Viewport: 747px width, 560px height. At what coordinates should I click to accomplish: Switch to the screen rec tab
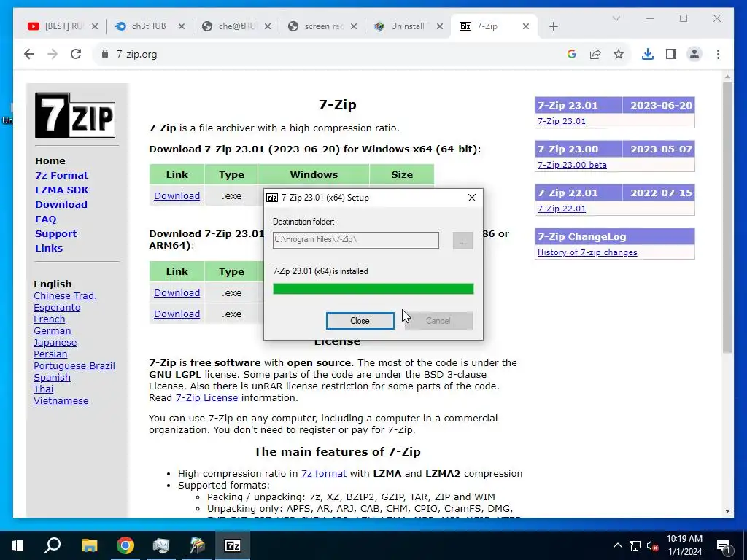click(x=322, y=27)
